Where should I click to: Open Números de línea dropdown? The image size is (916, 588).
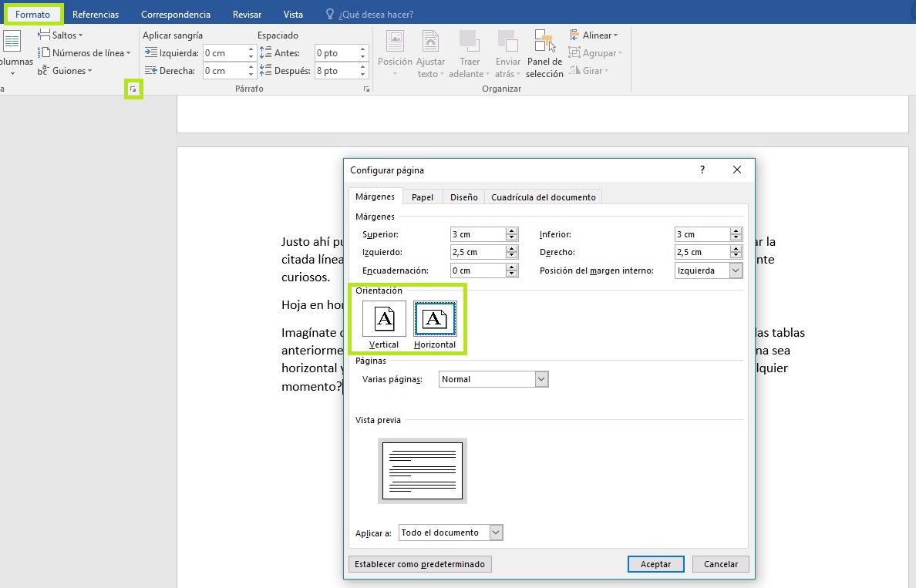83,52
